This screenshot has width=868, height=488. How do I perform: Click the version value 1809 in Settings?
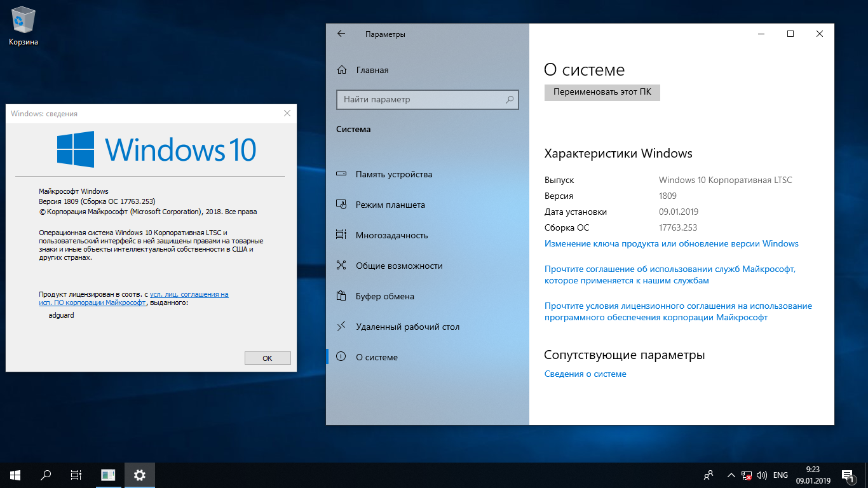pos(668,196)
